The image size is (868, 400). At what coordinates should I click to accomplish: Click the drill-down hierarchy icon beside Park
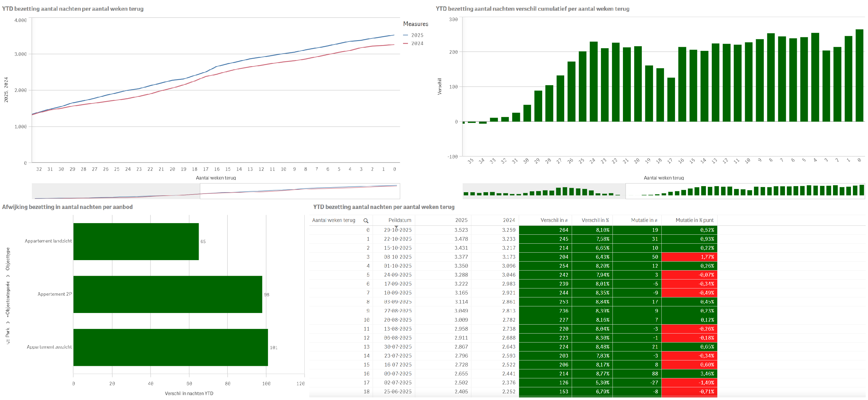tap(8, 341)
